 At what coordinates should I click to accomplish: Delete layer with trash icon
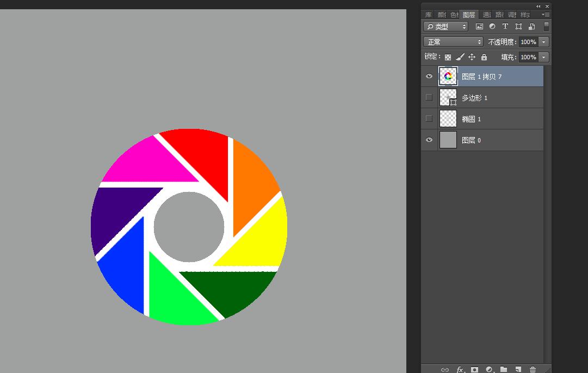pos(533,370)
